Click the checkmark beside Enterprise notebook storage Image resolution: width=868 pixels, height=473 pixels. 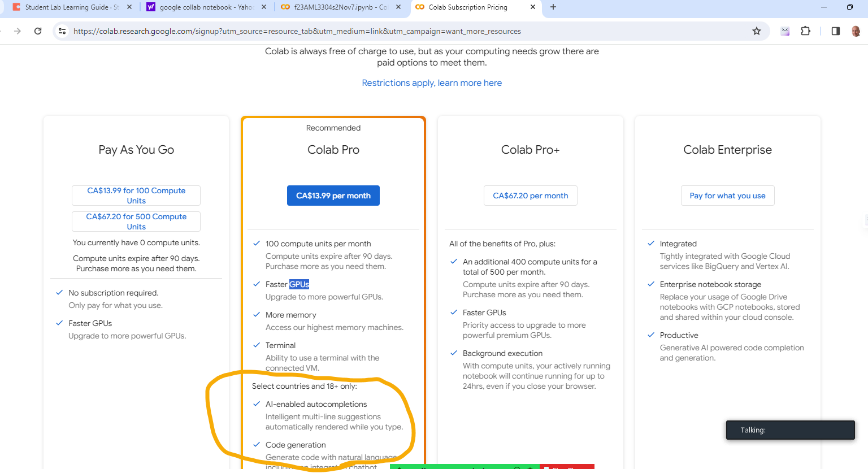point(651,284)
